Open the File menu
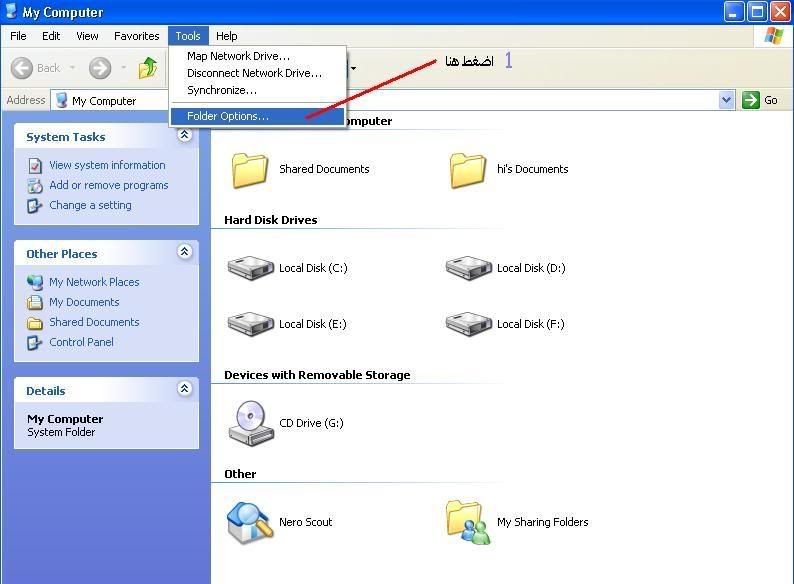Image resolution: width=794 pixels, height=584 pixels. pos(18,36)
